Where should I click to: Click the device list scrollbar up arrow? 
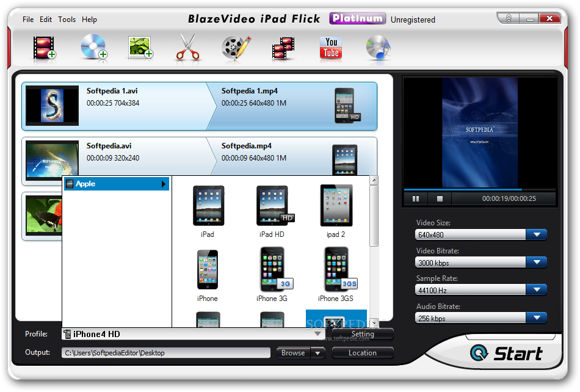tap(374, 181)
